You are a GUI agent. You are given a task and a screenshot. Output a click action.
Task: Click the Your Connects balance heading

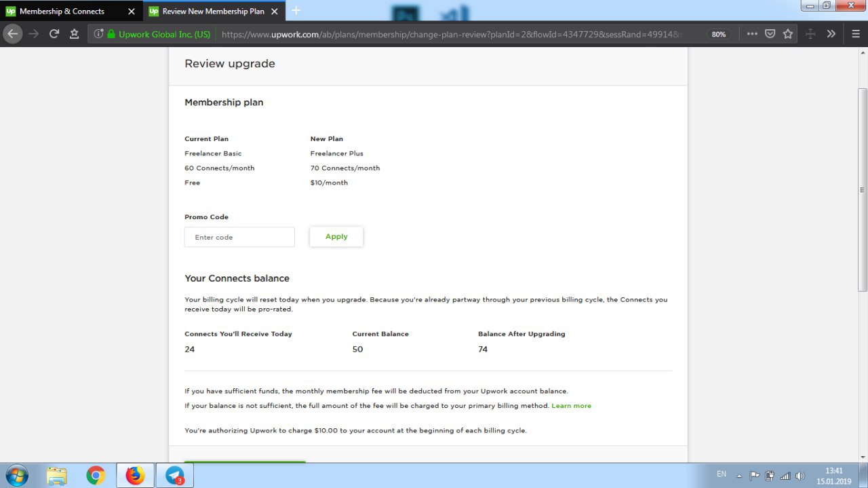237,278
